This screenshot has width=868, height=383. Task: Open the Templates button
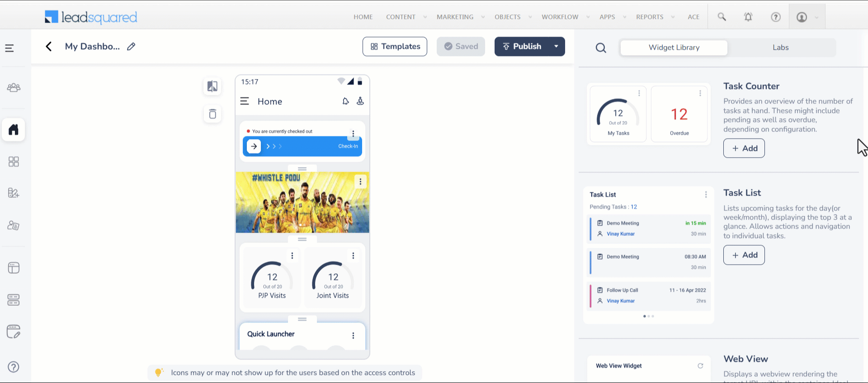pos(395,47)
